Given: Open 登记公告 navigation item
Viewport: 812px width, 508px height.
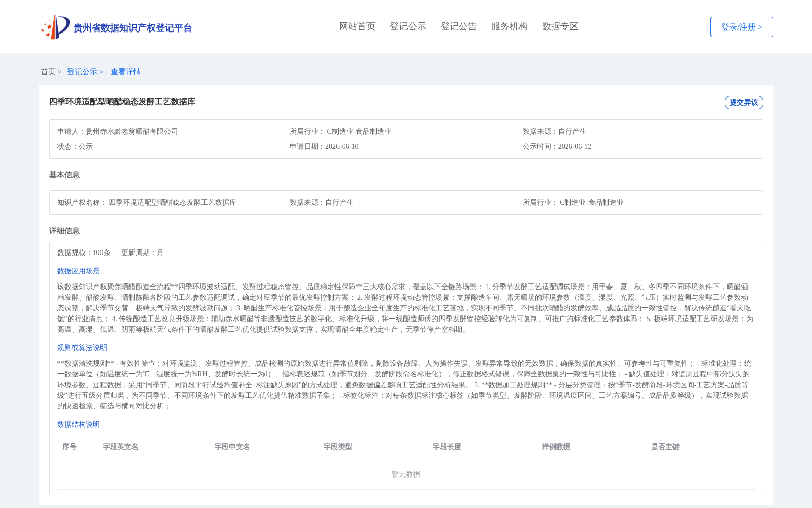Looking at the screenshot, I should pos(459,26).
